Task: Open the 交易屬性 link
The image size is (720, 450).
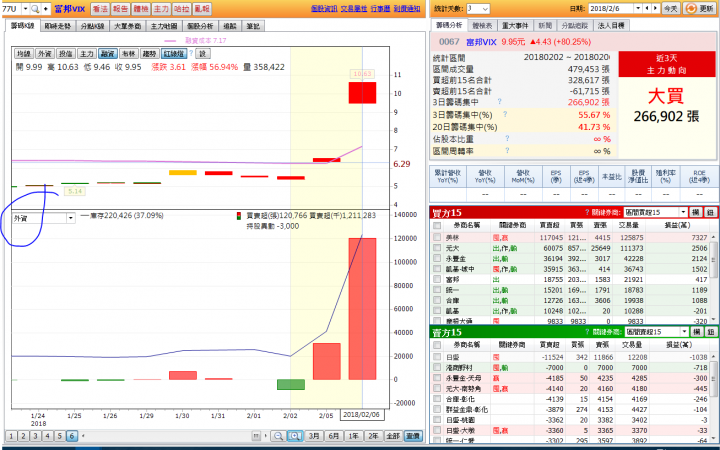Action: point(354,9)
